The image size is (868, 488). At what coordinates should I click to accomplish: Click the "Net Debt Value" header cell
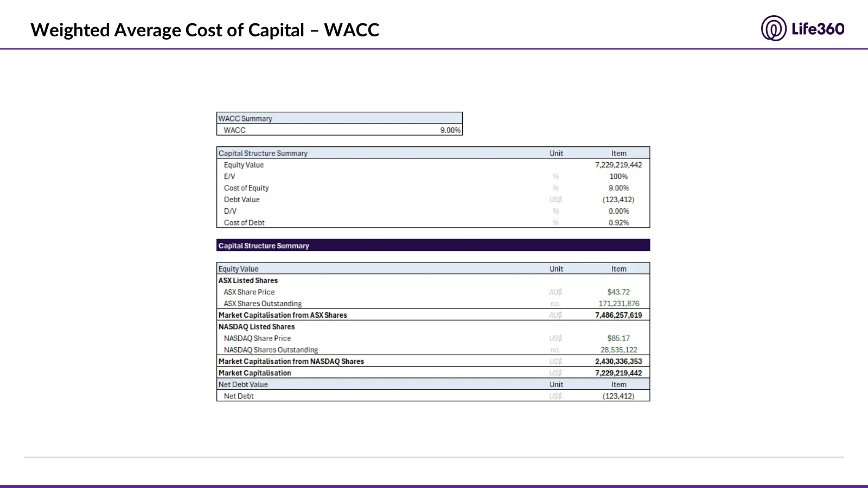243,384
